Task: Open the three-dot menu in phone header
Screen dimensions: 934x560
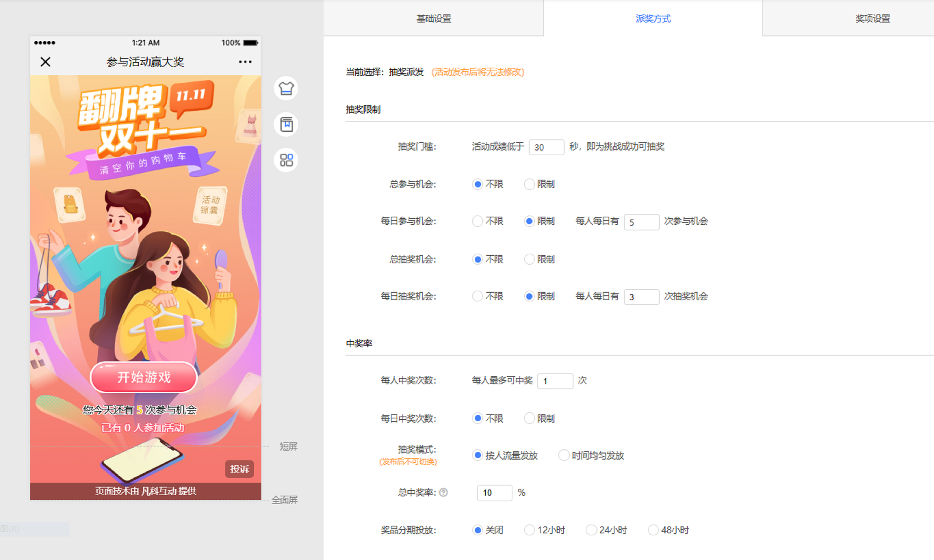Action: (x=245, y=62)
